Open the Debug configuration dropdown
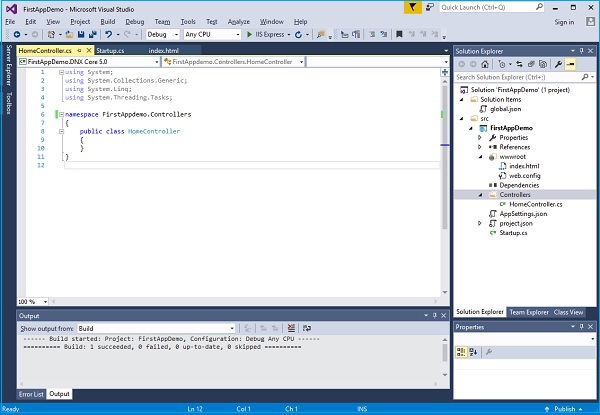This screenshot has height=415, width=600. tap(162, 34)
